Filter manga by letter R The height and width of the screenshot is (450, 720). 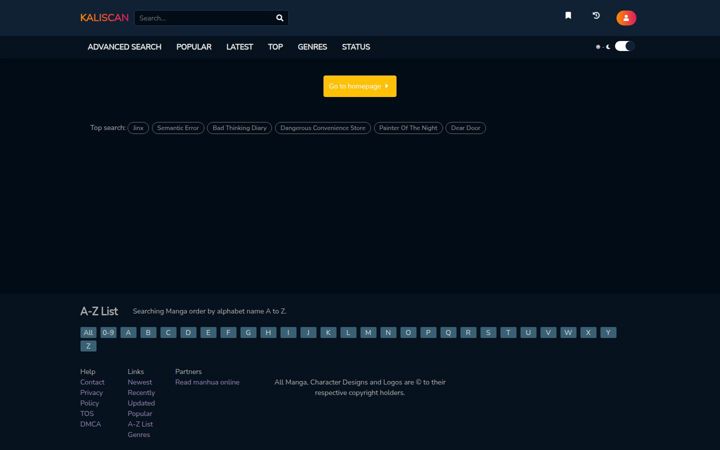[468, 332]
